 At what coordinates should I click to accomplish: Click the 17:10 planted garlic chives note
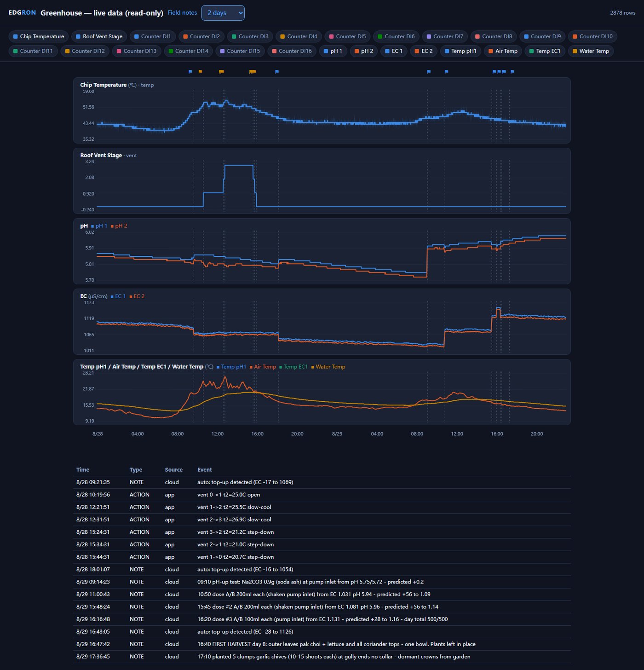pos(334,656)
